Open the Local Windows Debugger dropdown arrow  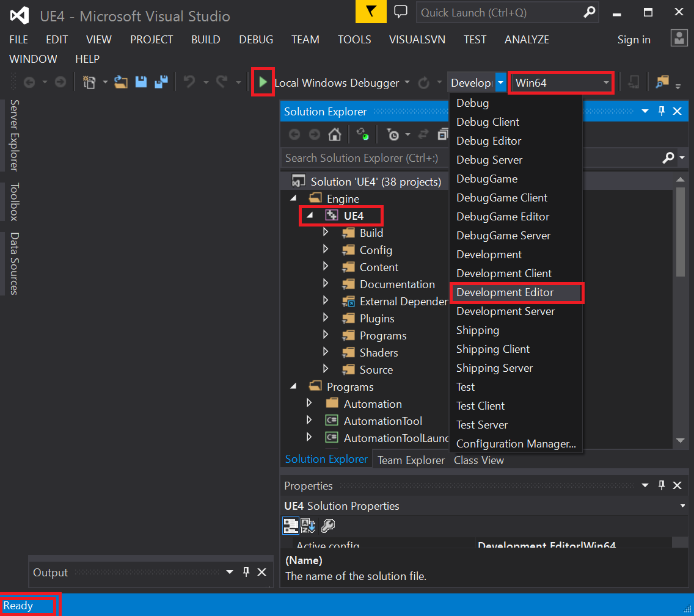tap(407, 82)
